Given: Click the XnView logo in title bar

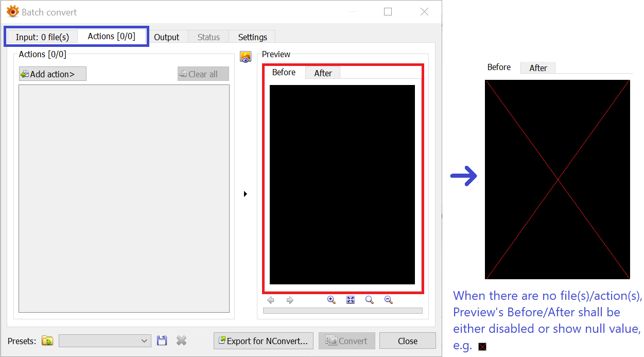Looking at the screenshot, I should [12, 11].
